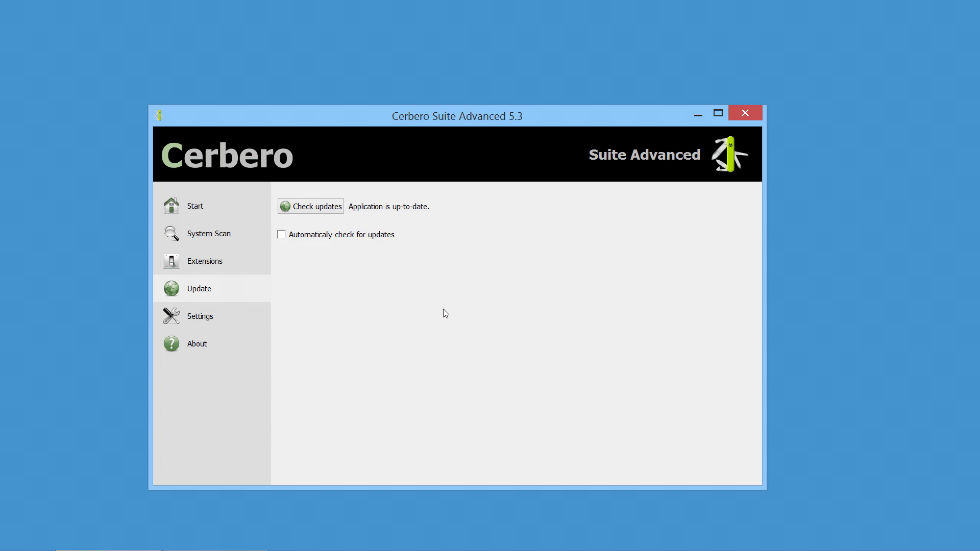Click the About navigation link
This screenshot has height=551, width=980.
[197, 344]
